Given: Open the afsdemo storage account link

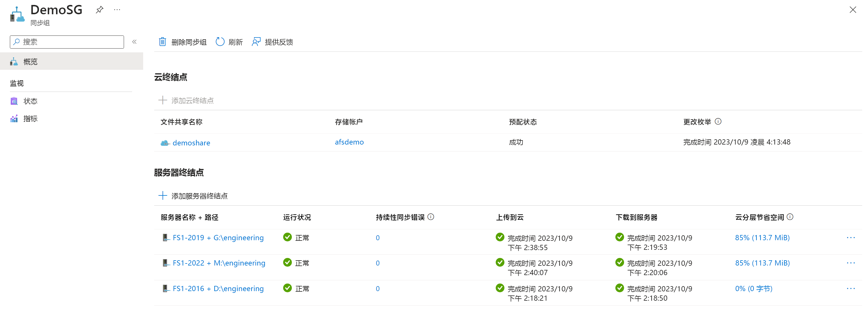Looking at the screenshot, I should point(349,142).
